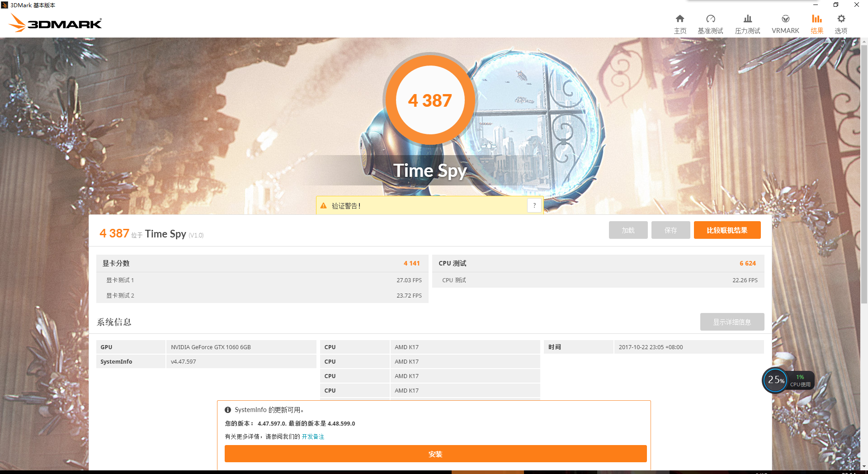Screen dimensions: 868x474
Task: Click the 系统信息 section heading
Action: tap(114, 322)
